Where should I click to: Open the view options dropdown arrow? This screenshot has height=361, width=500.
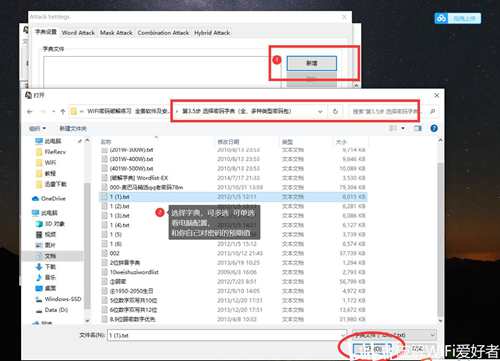coord(403,128)
